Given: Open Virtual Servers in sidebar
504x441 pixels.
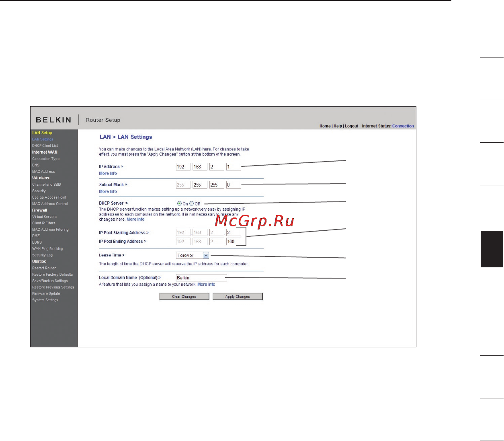Looking at the screenshot, I should pos(44,216).
